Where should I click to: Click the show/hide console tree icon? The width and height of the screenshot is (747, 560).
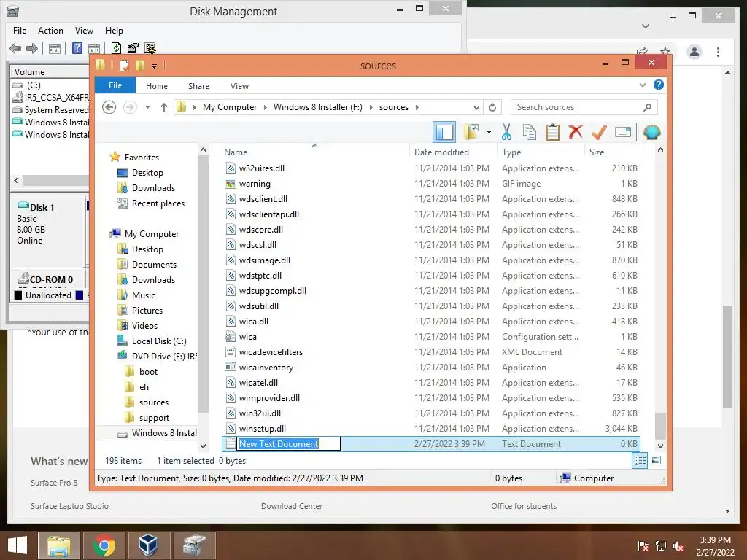54,49
